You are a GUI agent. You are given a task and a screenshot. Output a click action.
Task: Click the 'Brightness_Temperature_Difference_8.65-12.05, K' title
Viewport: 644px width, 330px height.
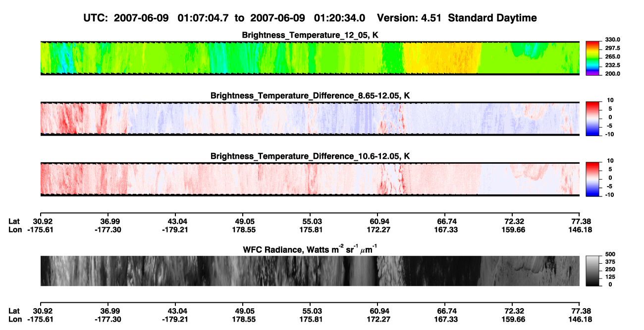click(x=310, y=95)
